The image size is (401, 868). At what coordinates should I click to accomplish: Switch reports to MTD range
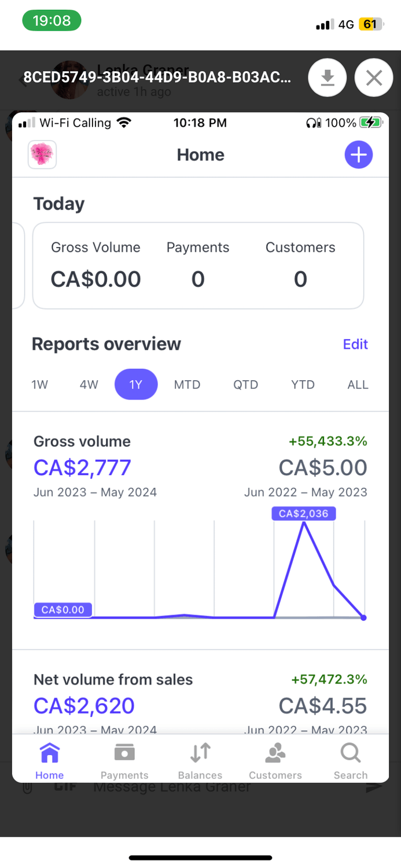(187, 385)
